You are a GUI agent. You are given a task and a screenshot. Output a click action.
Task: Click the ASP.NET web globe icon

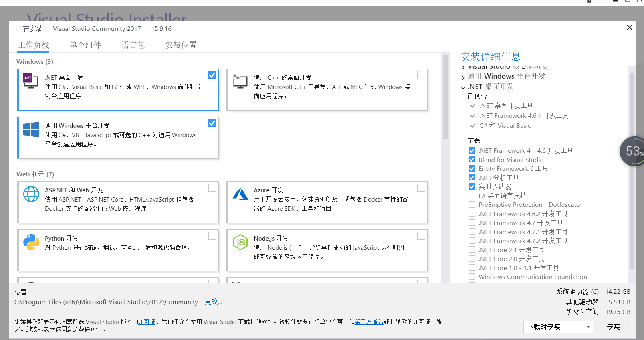31,194
